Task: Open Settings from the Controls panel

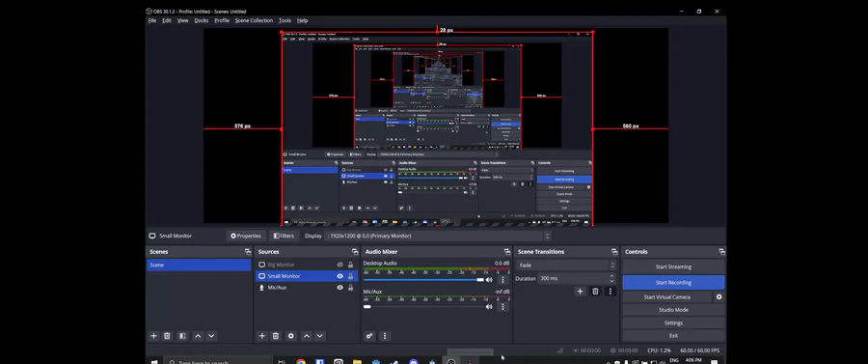Action: pos(673,323)
